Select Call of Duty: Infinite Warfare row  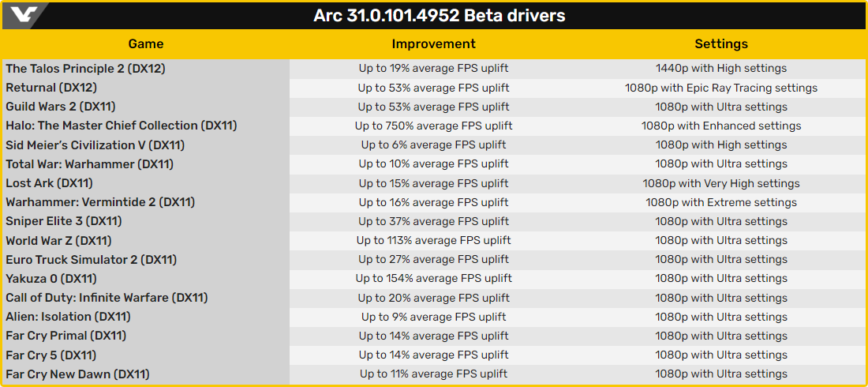tap(107, 298)
